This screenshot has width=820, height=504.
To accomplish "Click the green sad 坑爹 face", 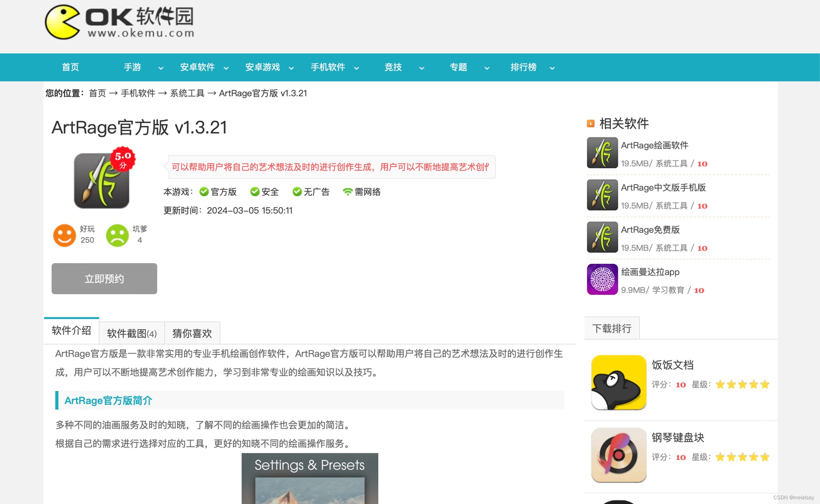I will [117, 235].
